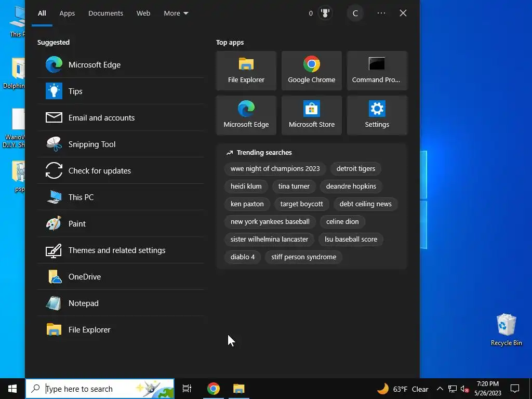Launch Notepad icon
Image resolution: width=532 pixels, height=399 pixels.
pyautogui.click(x=54, y=303)
